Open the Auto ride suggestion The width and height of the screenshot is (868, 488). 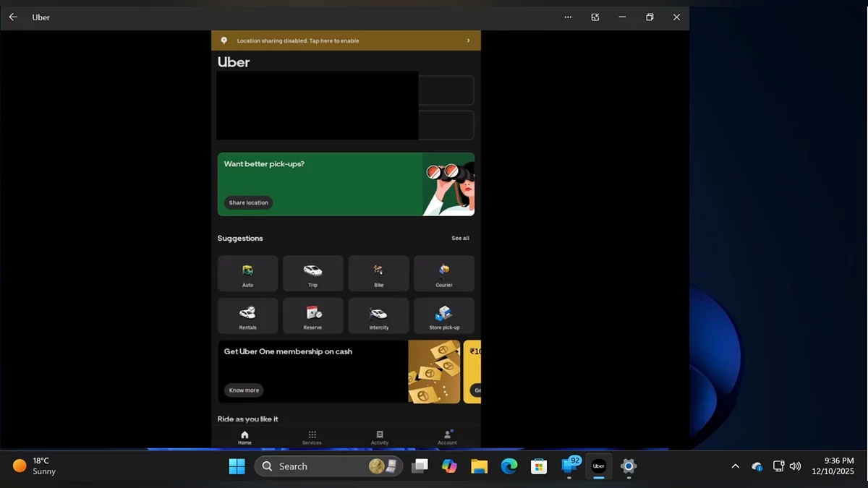click(247, 273)
